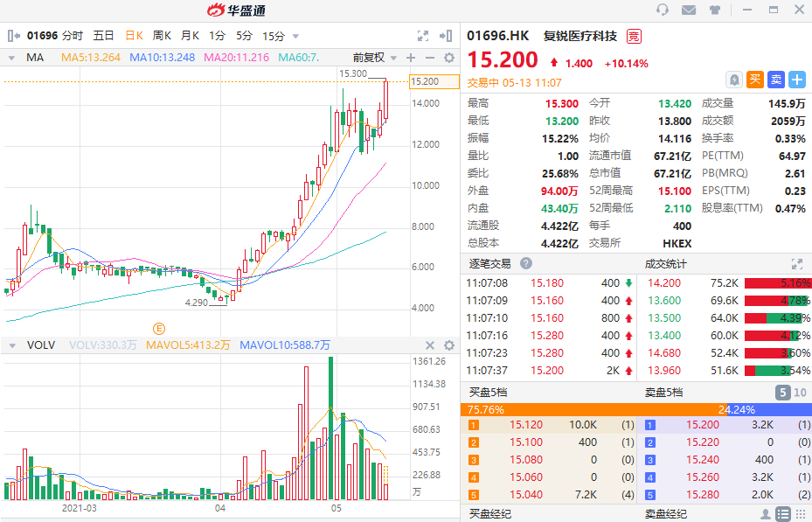This screenshot has height=522, width=812.
Task: Click the MA5:13.264 indicator label
Action: coord(91,58)
